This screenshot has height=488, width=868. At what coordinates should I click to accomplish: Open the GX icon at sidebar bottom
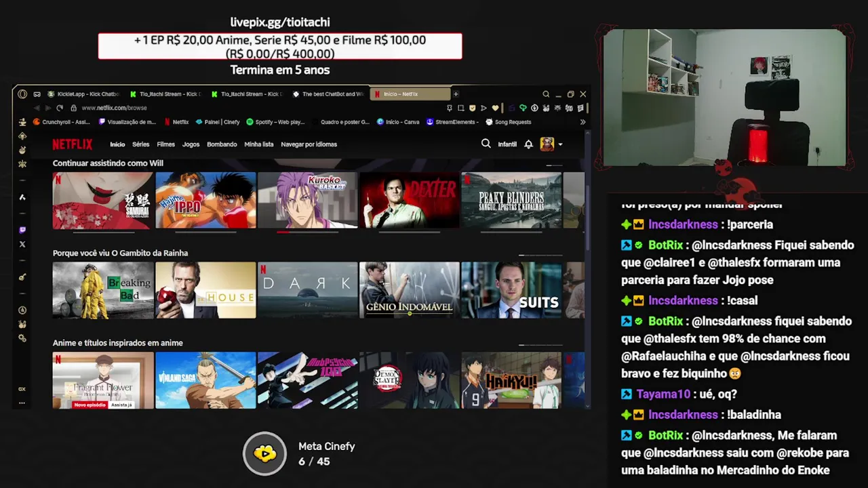click(22, 389)
